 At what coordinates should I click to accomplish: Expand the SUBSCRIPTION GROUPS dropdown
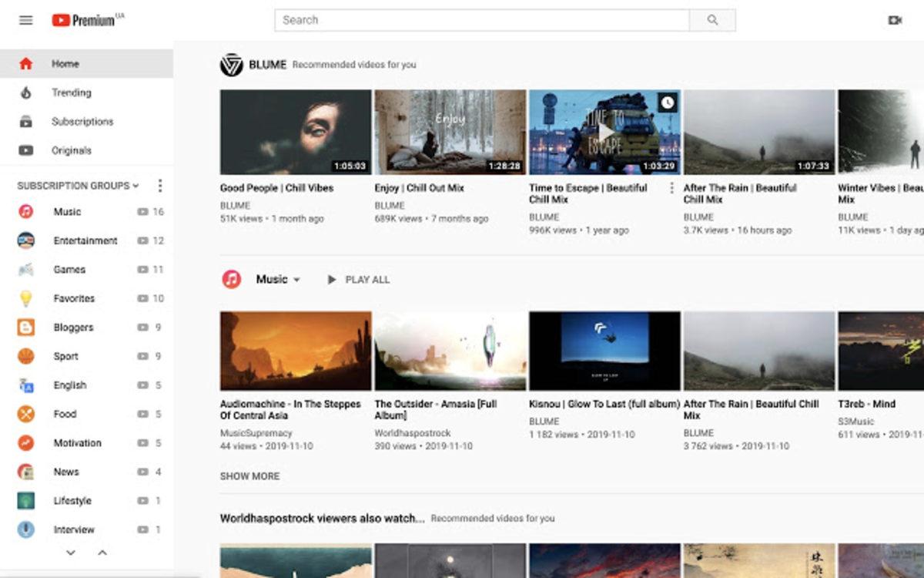(x=136, y=186)
